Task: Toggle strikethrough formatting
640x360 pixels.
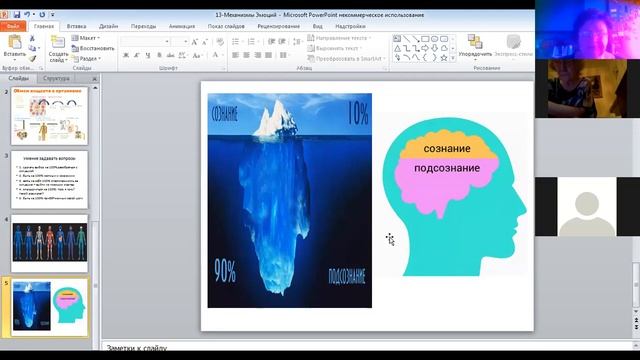Action: pyautogui.click(x=170, y=55)
